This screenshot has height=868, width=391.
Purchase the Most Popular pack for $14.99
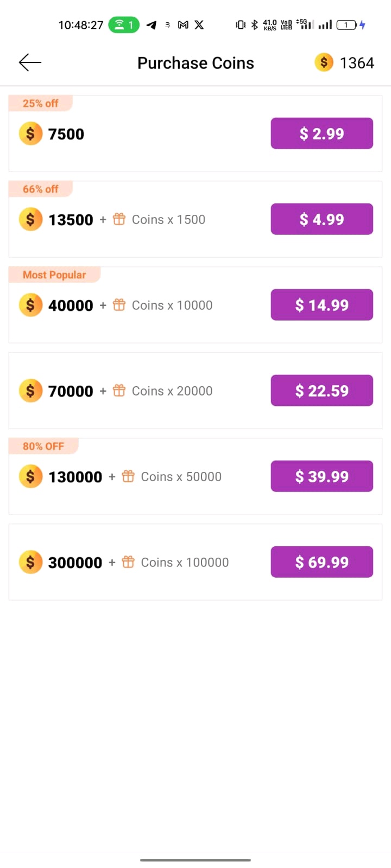point(321,305)
